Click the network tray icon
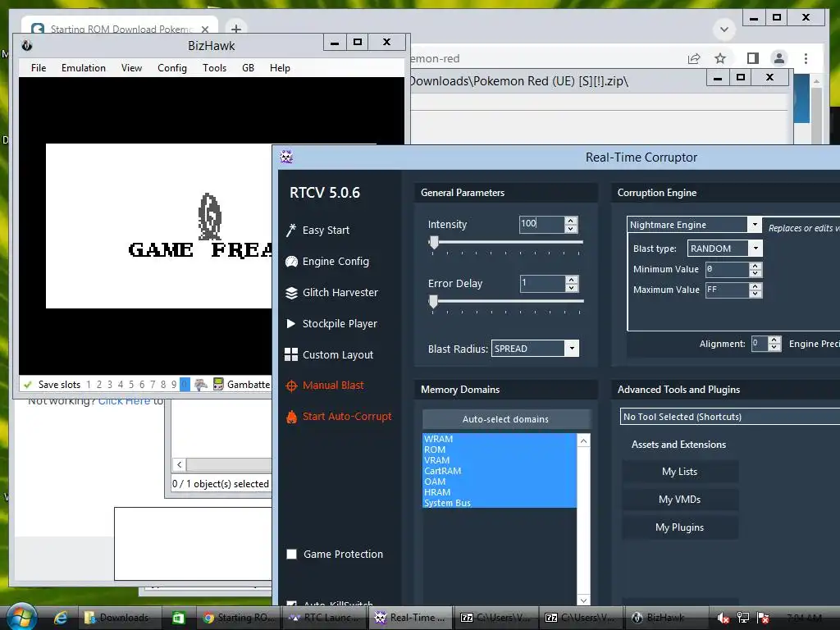 coord(743,618)
